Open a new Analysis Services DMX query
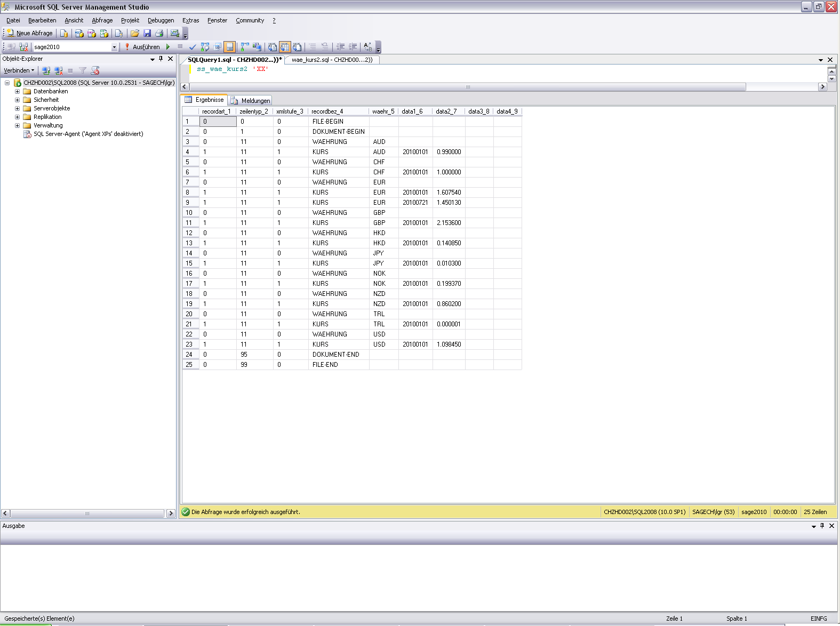Viewport: 840px width, 626px height. 92,33
